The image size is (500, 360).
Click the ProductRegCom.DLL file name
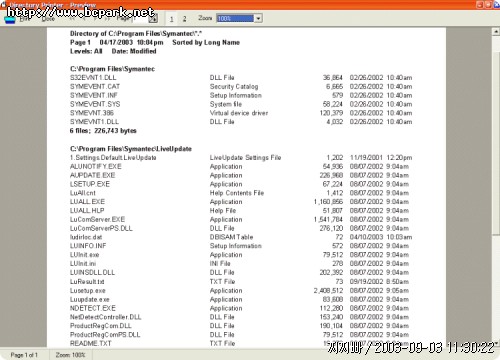(x=100, y=326)
